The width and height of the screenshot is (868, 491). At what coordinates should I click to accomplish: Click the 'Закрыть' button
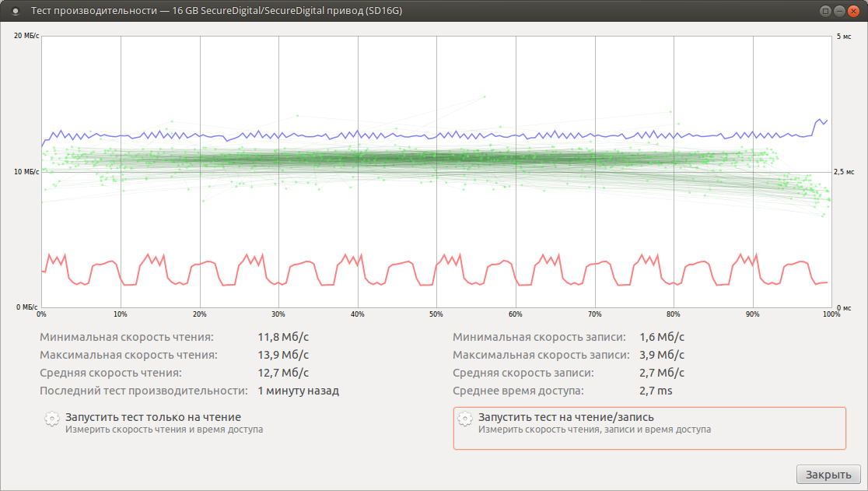coord(828,475)
